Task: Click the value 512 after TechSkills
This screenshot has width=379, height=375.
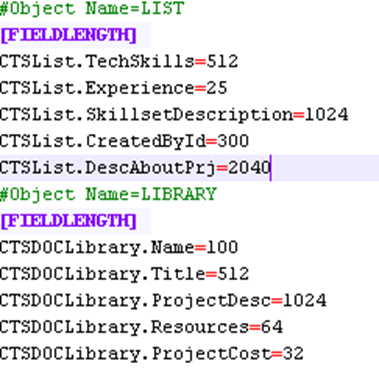Action: click(222, 62)
